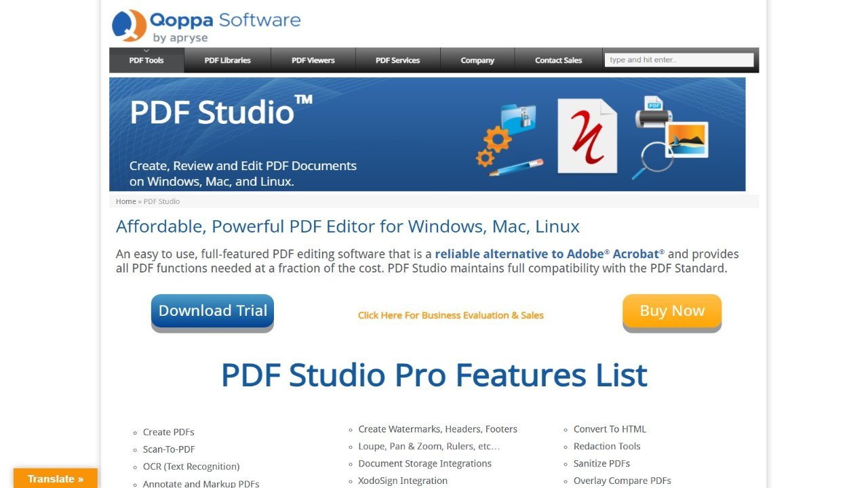
Task: Open the PDF Viewers menu
Action: pyautogui.click(x=313, y=60)
